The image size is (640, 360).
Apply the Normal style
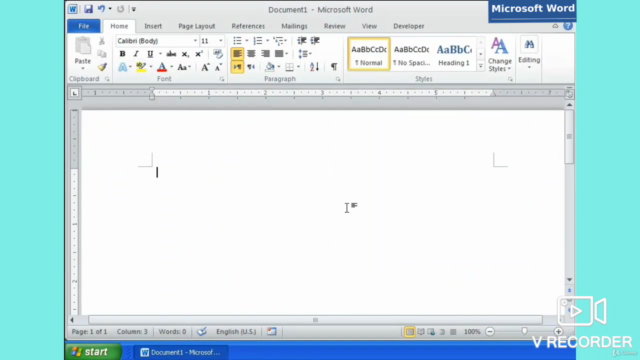[369, 54]
